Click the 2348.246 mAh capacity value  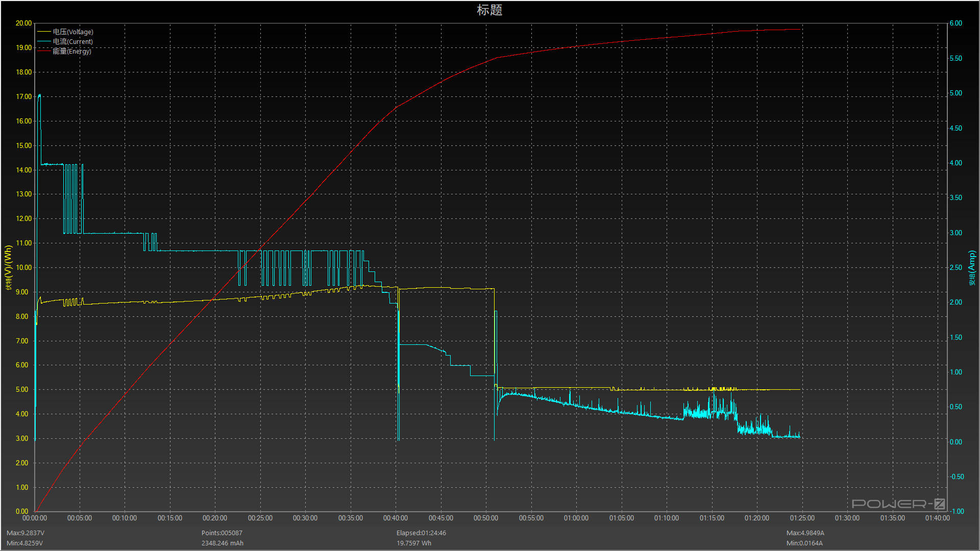pyautogui.click(x=223, y=543)
